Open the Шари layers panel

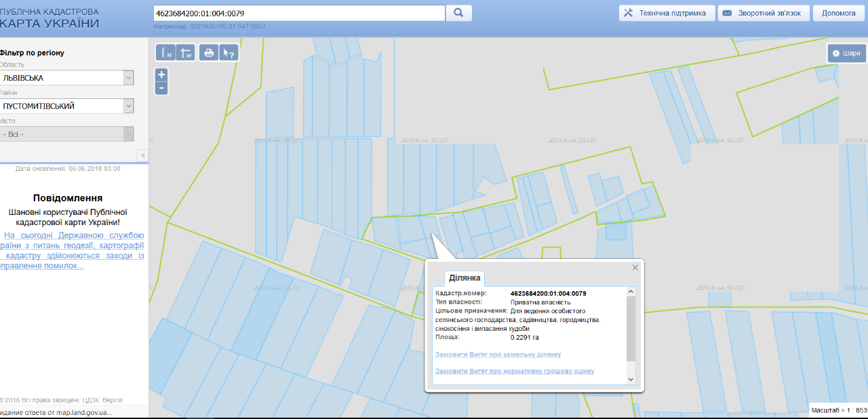[x=846, y=54]
